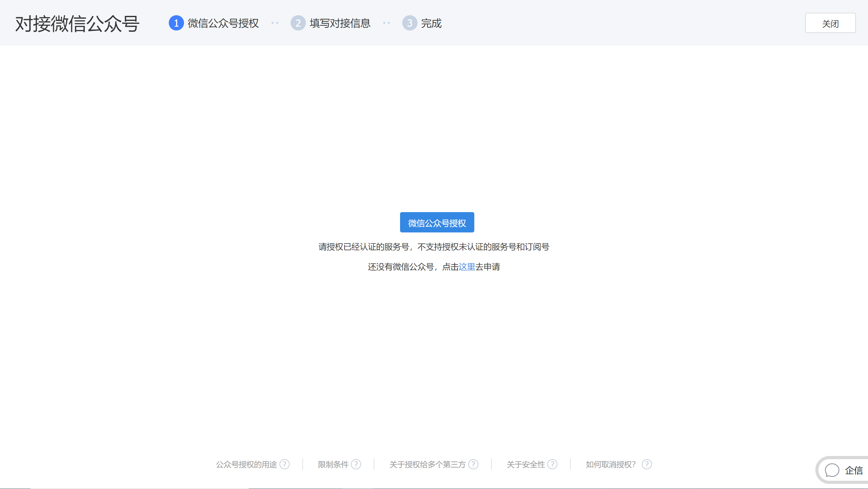Click the 限制条件 help text
Image resolution: width=868 pixels, height=489 pixels.
(333, 464)
